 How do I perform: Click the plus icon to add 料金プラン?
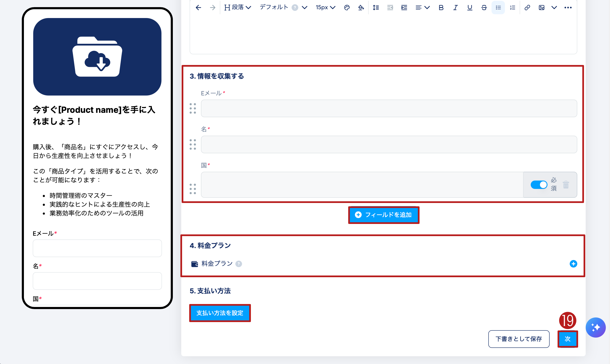[x=573, y=264]
